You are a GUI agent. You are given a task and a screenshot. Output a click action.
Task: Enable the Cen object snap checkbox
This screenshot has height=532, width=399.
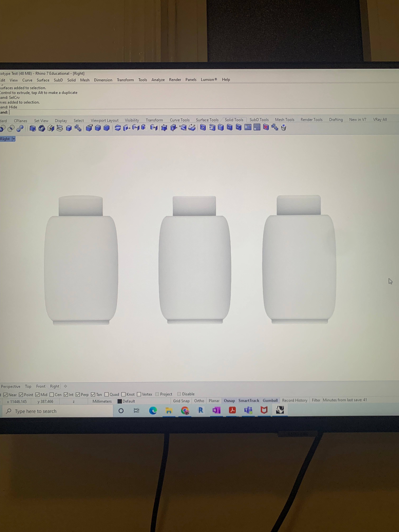tap(52, 395)
